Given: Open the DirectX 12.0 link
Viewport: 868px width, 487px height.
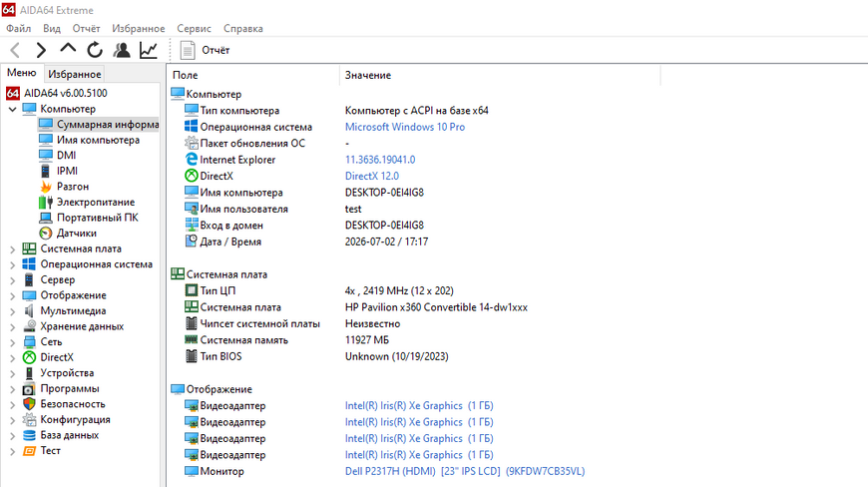Looking at the screenshot, I should [x=371, y=176].
